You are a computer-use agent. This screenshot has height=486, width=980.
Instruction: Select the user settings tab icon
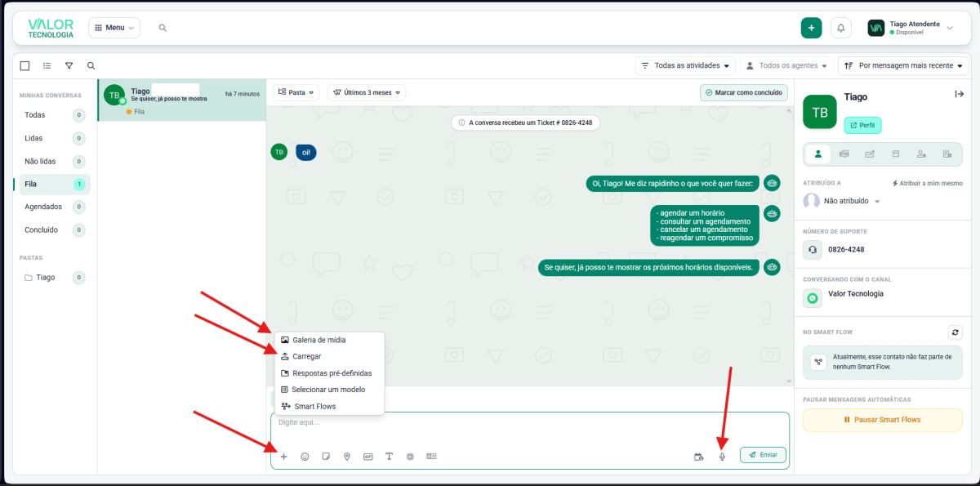(921, 154)
